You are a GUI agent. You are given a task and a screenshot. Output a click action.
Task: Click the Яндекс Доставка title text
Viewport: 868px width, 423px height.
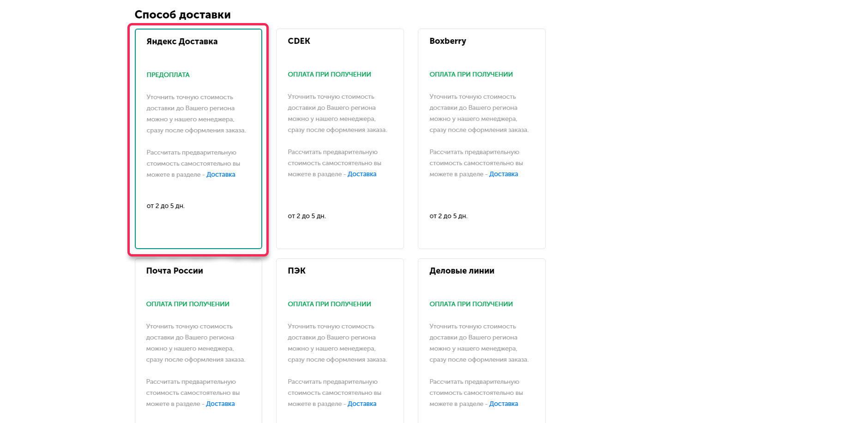pos(182,42)
